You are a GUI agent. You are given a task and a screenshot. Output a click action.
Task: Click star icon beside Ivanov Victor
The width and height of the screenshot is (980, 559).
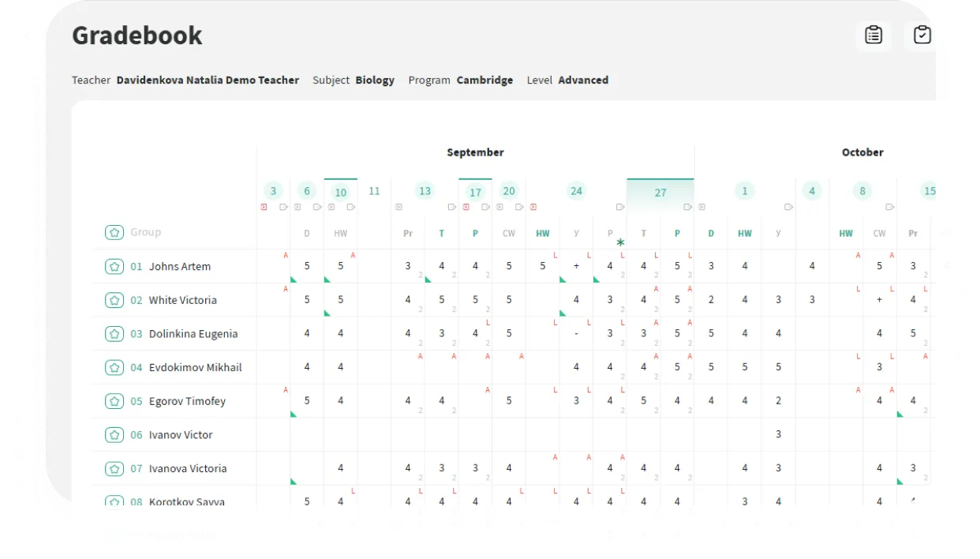114,434
